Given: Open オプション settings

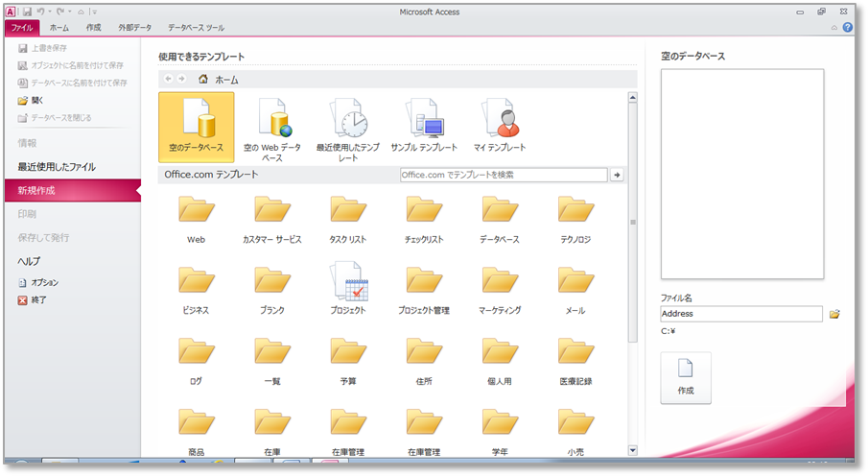Looking at the screenshot, I should tap(38, 282).
